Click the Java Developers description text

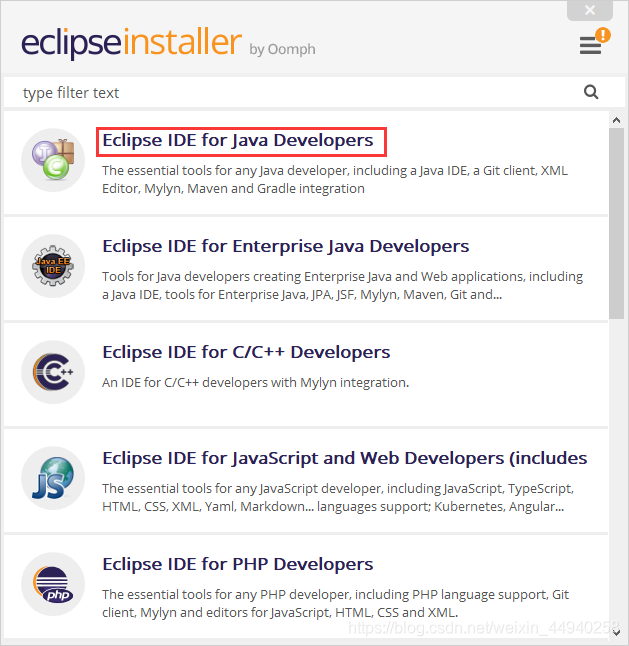click(335, 180)
